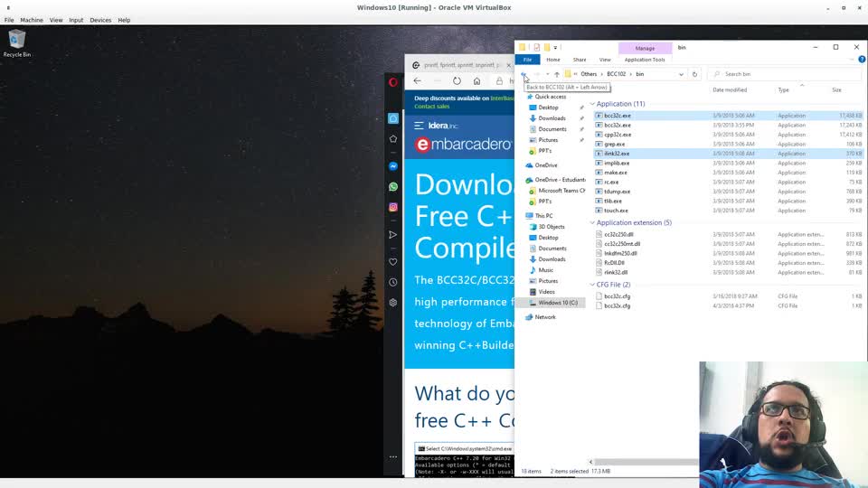Open Opera sidebar bookmarks pentagon icon

[x=393, y=139]
